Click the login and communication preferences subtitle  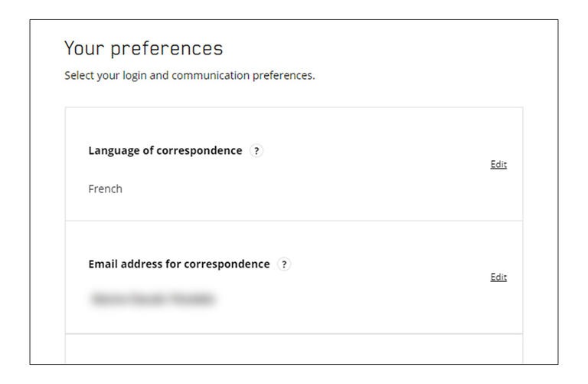coord(189,76)
